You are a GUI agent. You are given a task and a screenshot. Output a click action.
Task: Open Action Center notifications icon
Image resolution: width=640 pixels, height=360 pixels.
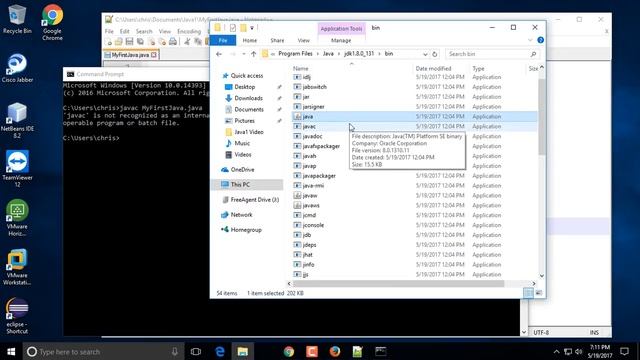click(624, 351)
